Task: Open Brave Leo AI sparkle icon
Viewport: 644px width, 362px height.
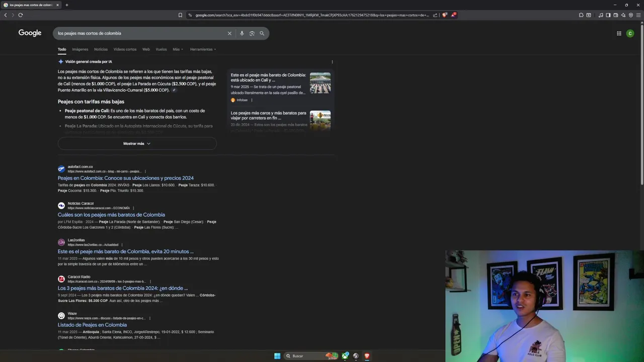Action: (x=623, y=15)
